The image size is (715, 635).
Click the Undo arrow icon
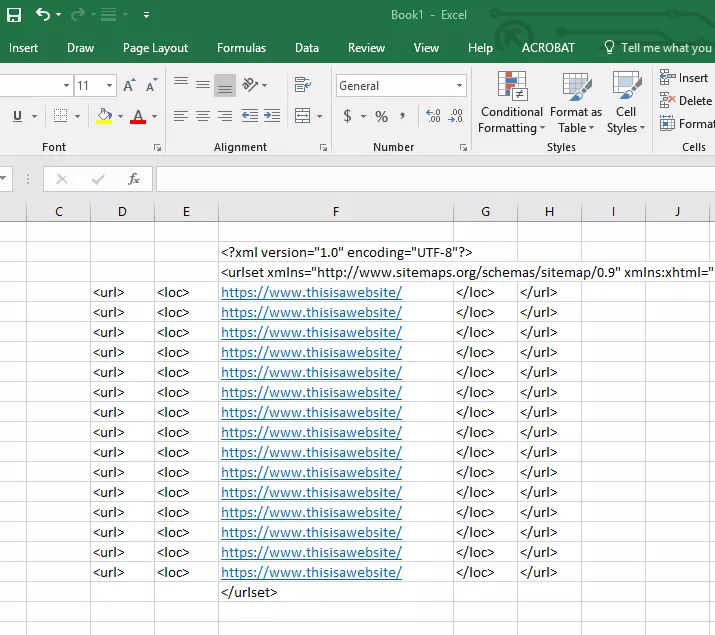42,15
